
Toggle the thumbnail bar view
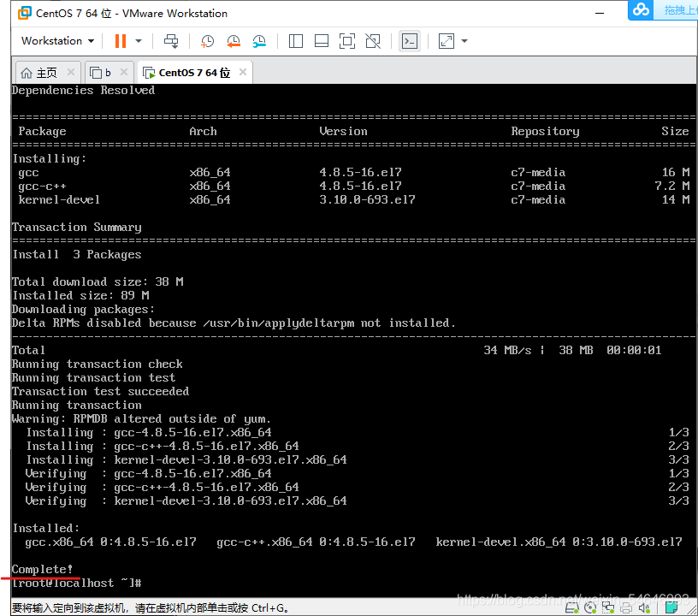click(322, 41)
